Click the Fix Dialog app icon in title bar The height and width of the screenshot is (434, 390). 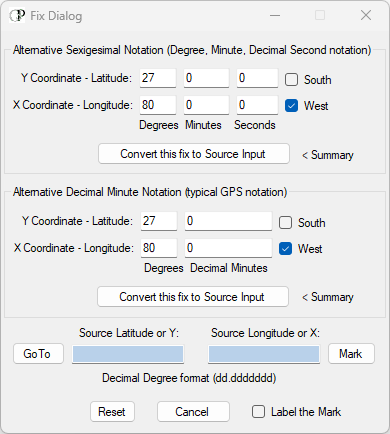pyautogui.click(x=17, y=16)
